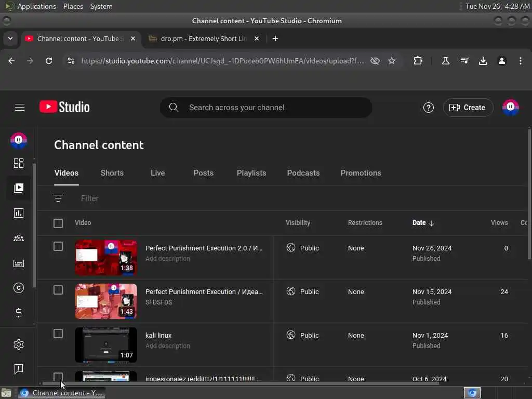Image resolution: width=532 pixels, height=399 pixels.
Task: Click the search magnifier icon
Action: pyautogui.click(x=174, y=108)
